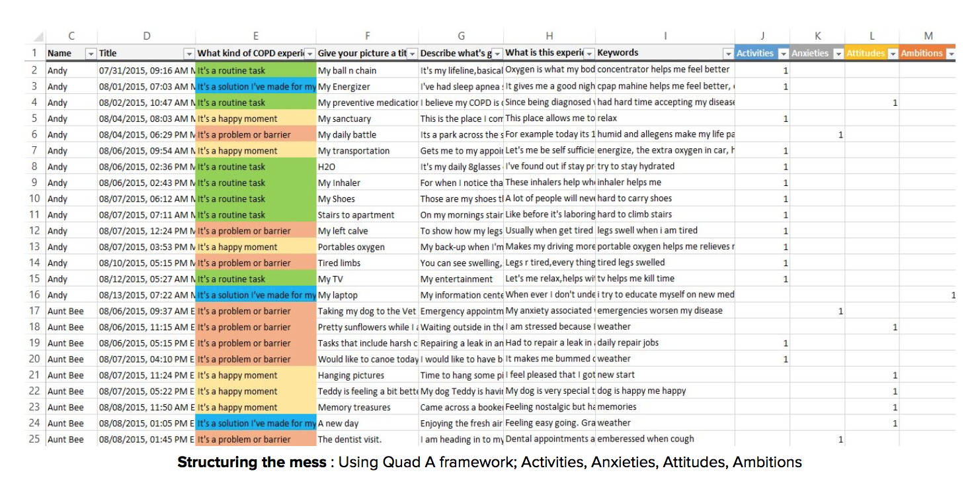Select row 16 by clicking its row number
Image resolution: width=980 pixels, height=495 pixels.
[x=36, y=294]
